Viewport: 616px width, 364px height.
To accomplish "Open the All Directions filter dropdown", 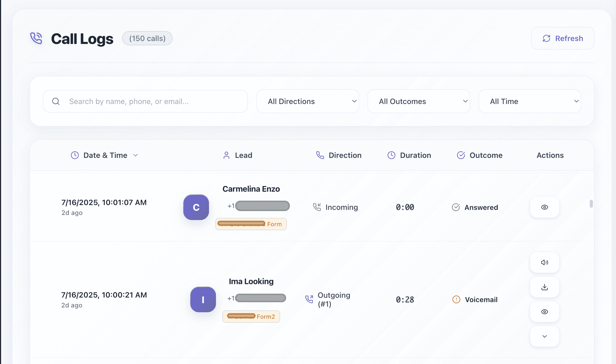I will 307,101.
